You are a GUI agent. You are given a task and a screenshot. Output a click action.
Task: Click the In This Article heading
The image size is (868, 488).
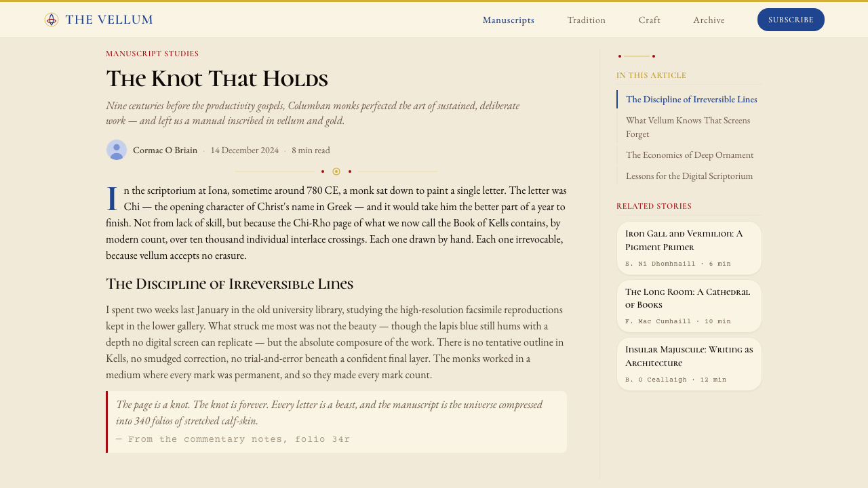coord(651,75)
